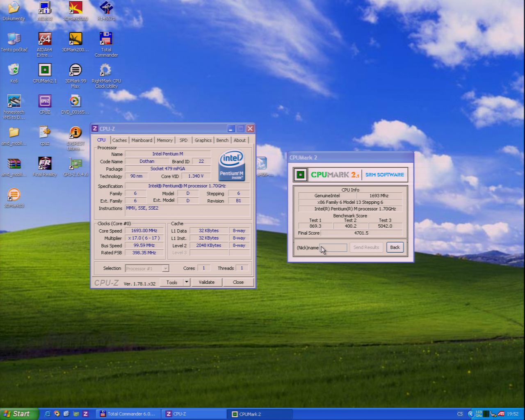
Task: Open the Windows Start menu
Action: point(19,414)
